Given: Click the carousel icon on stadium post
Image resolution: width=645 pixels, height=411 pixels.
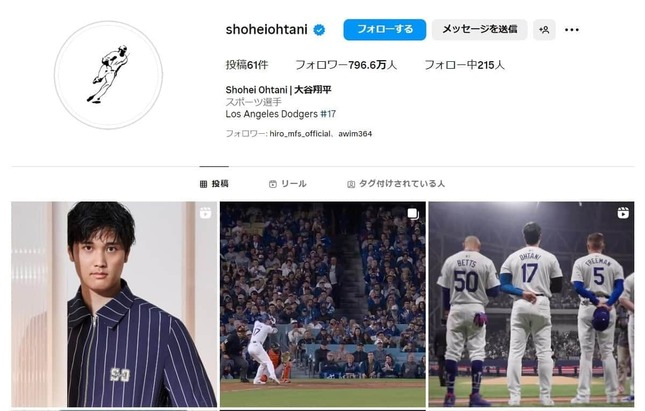Looking at the screenshot, I should [413, 214].
